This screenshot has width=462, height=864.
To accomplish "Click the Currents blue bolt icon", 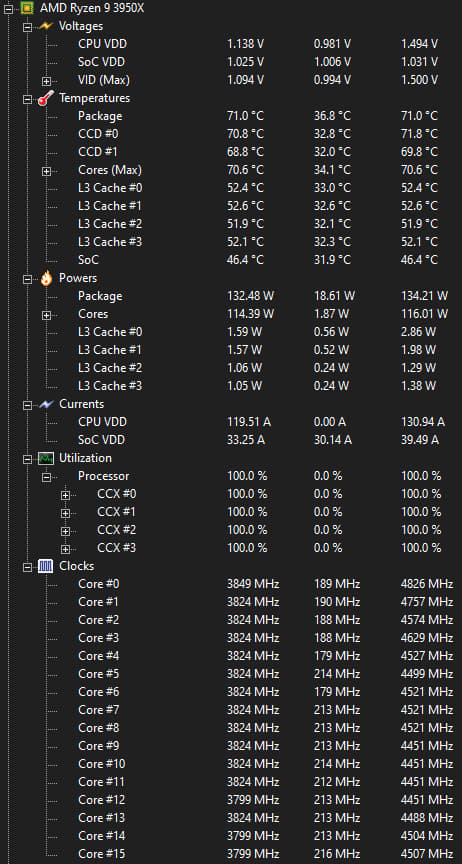I will pyautogui.click(x=46, y=404).
